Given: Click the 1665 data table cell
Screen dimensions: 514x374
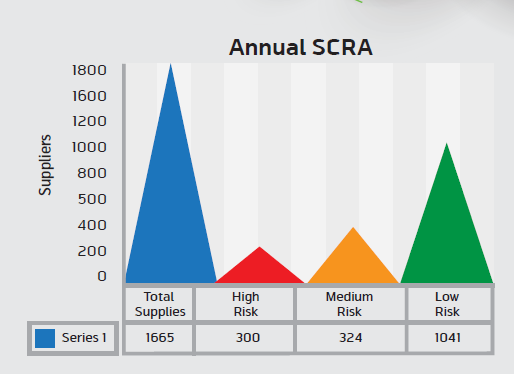Looking at the screenshot, I should [x=160, y=338].
